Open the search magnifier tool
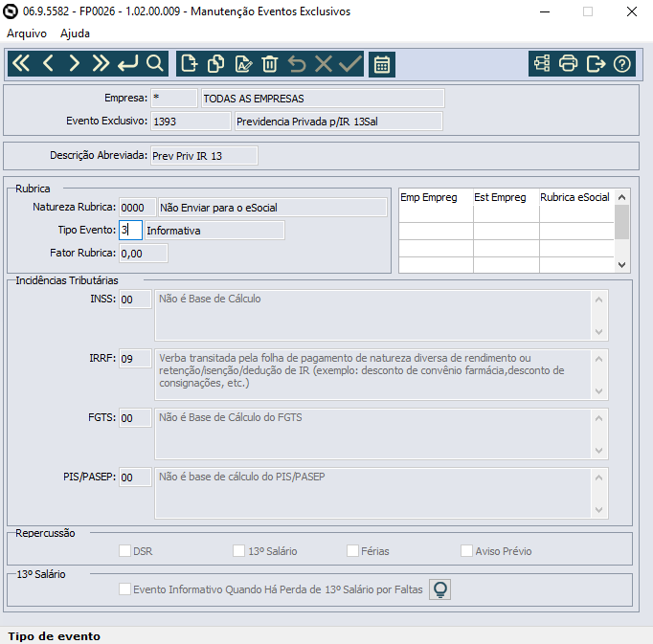Screen dimensions: 653x644 point(154,64)
